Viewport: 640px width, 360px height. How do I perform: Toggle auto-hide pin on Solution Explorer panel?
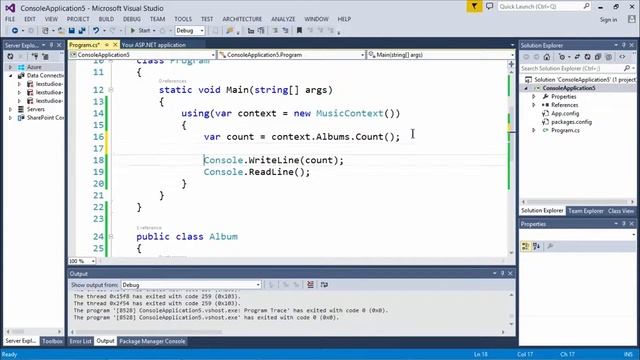click(x=624, y=45)
